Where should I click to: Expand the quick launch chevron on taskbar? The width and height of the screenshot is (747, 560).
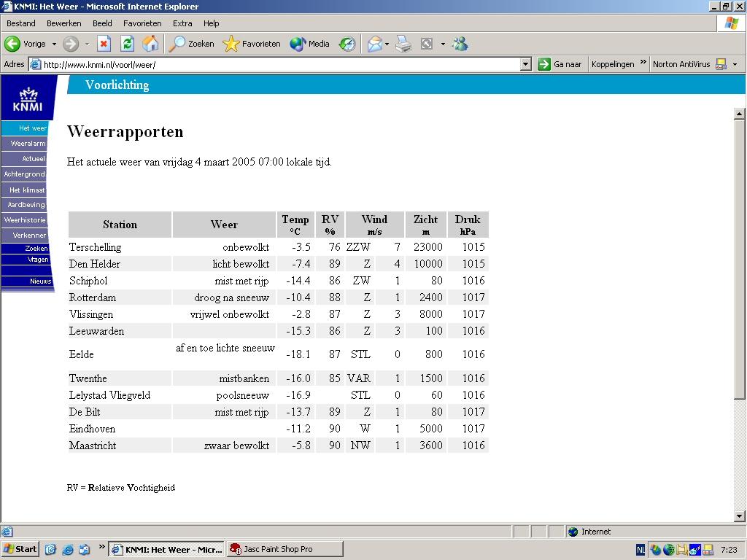pos(101,547)
